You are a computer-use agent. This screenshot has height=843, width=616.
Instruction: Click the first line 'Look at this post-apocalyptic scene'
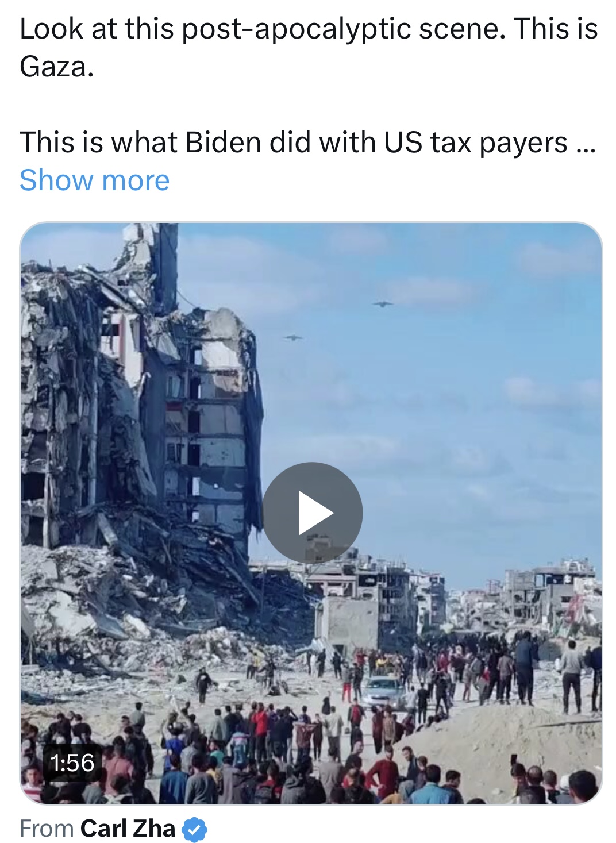(263, 29)
